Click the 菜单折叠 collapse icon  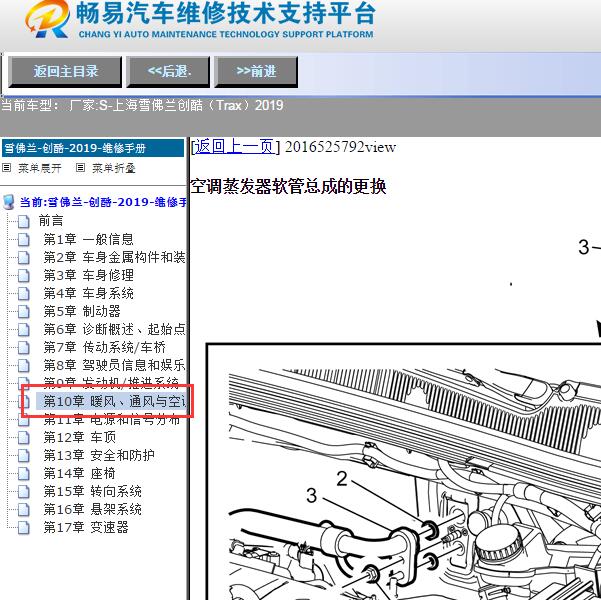click(80, 168)
